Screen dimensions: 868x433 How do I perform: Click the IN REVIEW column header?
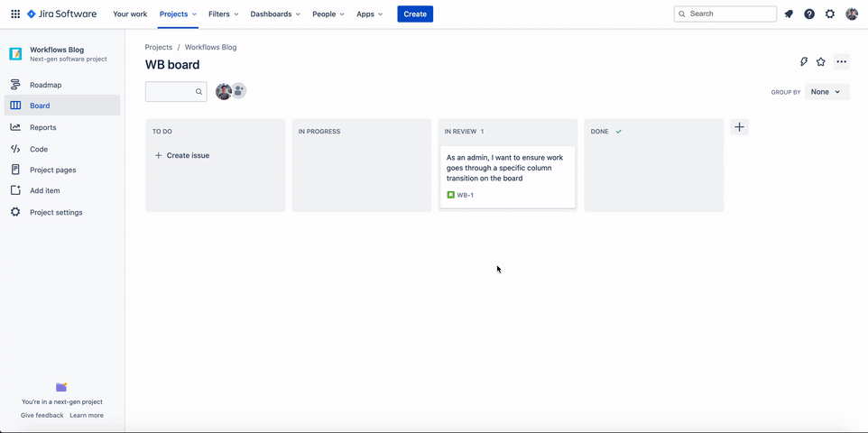(x=460, y=132)
